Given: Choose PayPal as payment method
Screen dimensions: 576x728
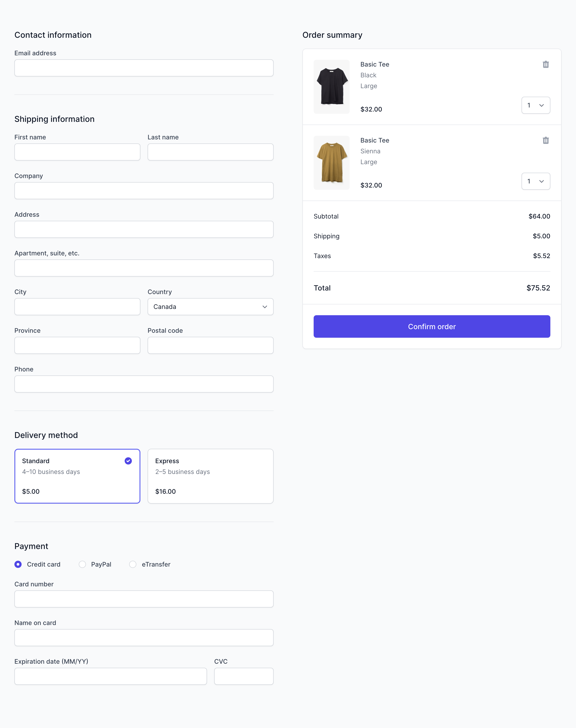Looking at the screenshot, I should (82, 564).
